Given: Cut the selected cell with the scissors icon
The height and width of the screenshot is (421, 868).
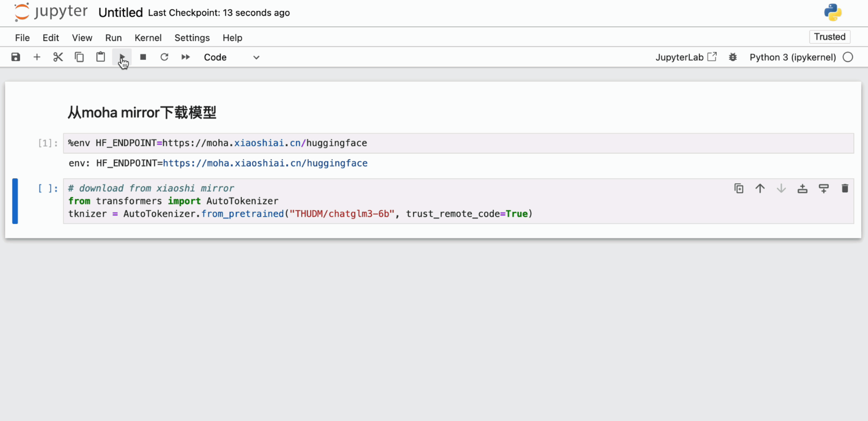Looking at the screenshot, I should coord(58,57).
